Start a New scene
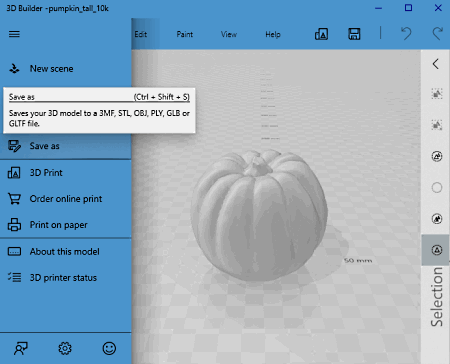The width and height of the screenshot is (450, 364). 66,69
